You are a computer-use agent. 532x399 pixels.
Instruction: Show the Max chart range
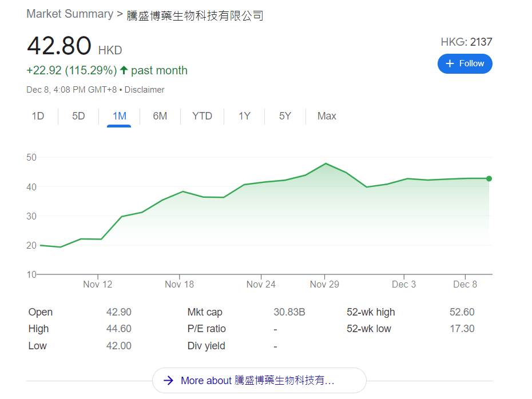(x=327, y=116)
